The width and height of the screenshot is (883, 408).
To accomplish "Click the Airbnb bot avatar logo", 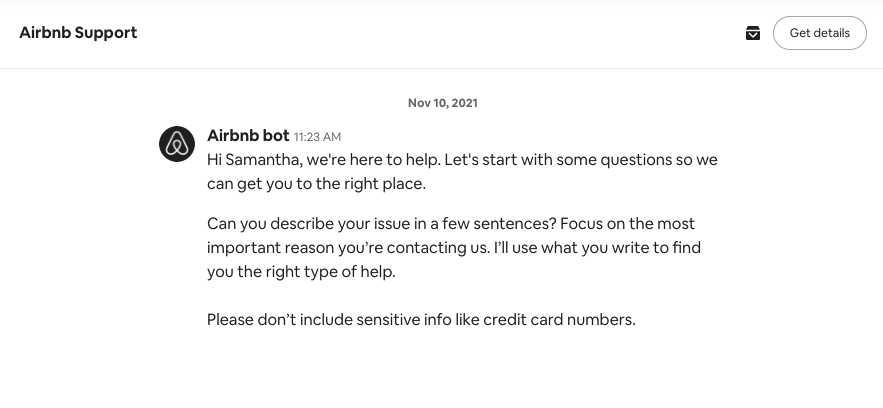I will pyautogui.click(x=177, y=144).
